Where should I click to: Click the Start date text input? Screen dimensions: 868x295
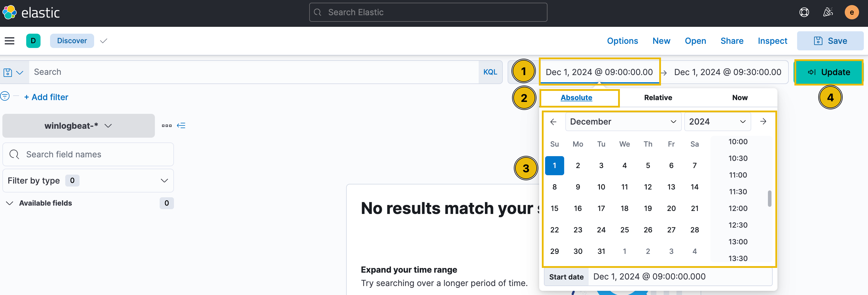[x=680, y=277]
